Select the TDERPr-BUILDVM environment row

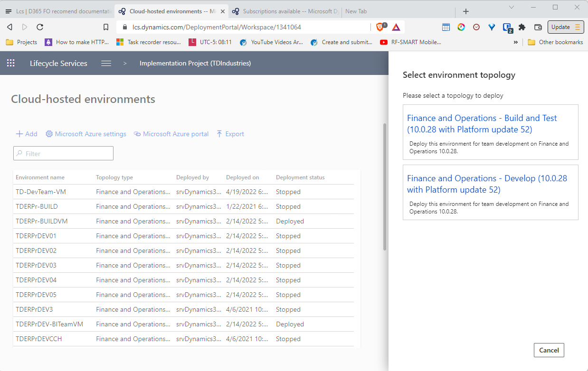coord(36,221)
